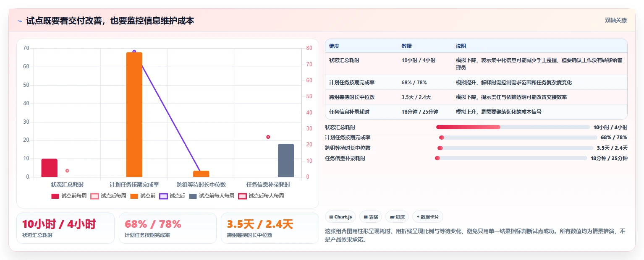The height and width of the screenshot is (260, 644).
Task: Click the large red 10小时 / 4小时 stat card
Action: point(65,228)
